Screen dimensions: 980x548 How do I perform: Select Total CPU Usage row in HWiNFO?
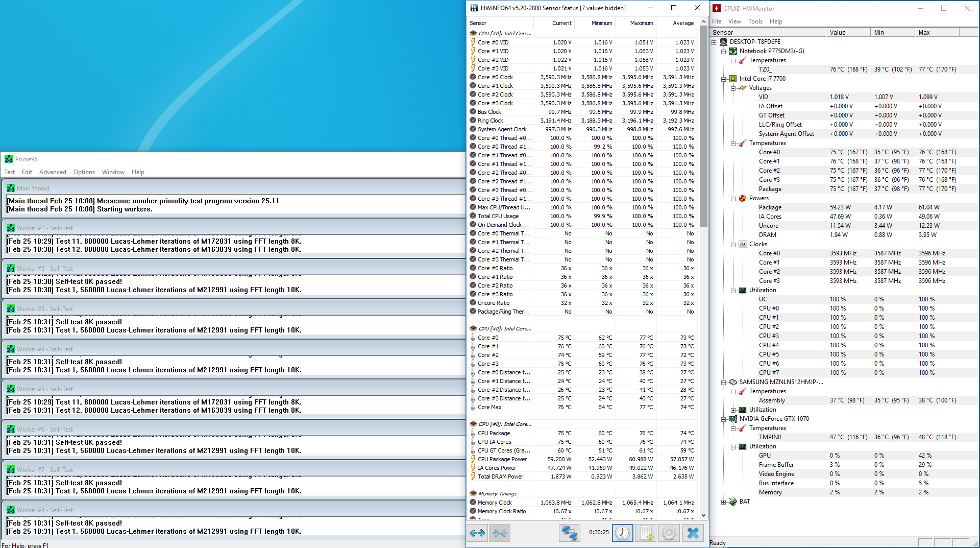(x=582, y=216)
